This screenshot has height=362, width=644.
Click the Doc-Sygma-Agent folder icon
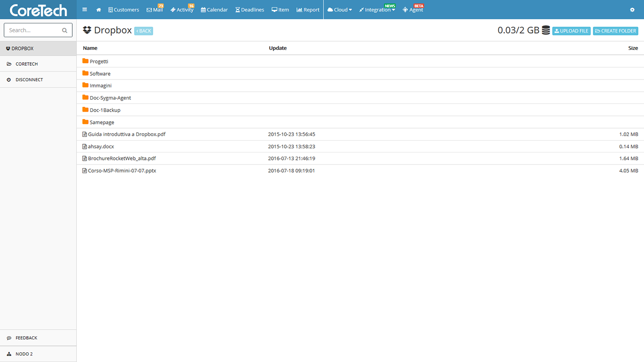85,97
